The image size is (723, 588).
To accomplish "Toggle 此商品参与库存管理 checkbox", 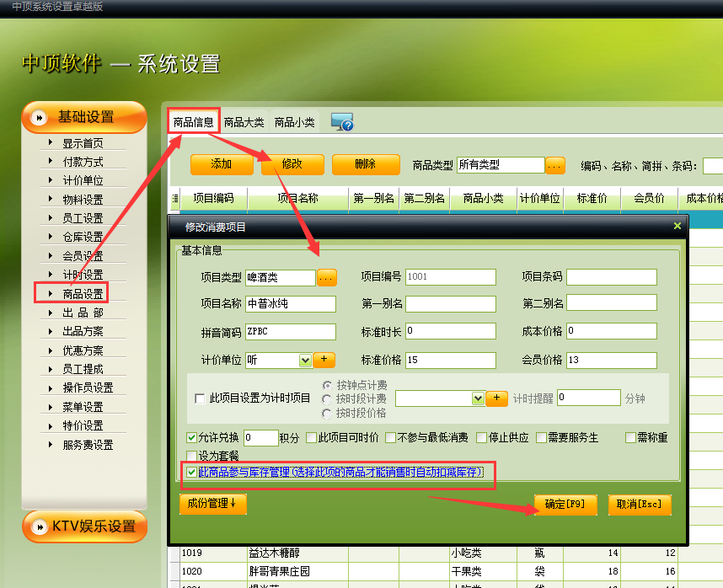I will (191, 472).
